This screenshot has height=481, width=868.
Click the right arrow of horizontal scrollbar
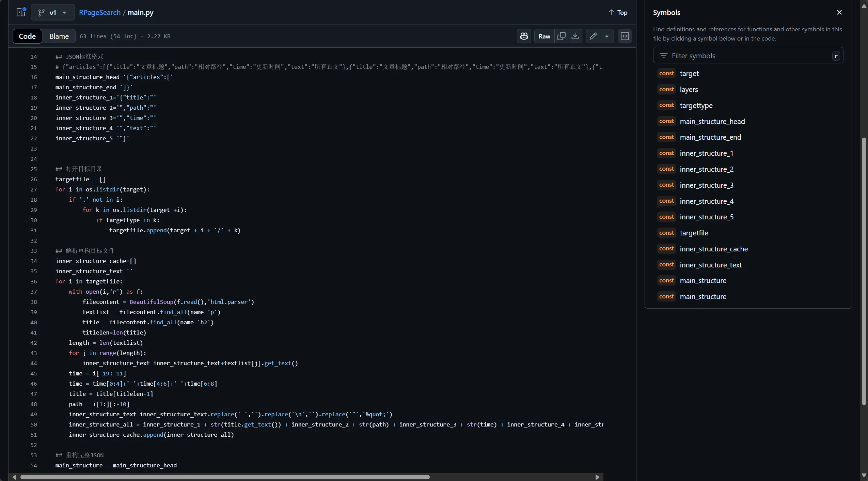click(x=597, y=477)
